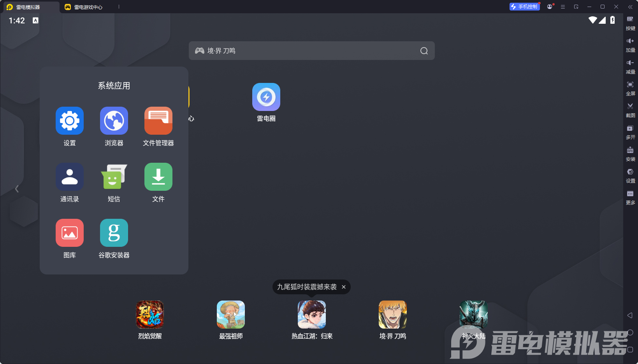Collapse the right sidebar with the double arrow
This screenshot has width=638, height=364.
coord(630,7)
